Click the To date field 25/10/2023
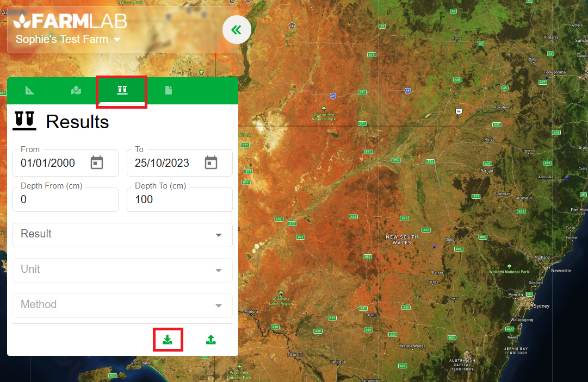The image size is (588, 382). tap(162, 163)
